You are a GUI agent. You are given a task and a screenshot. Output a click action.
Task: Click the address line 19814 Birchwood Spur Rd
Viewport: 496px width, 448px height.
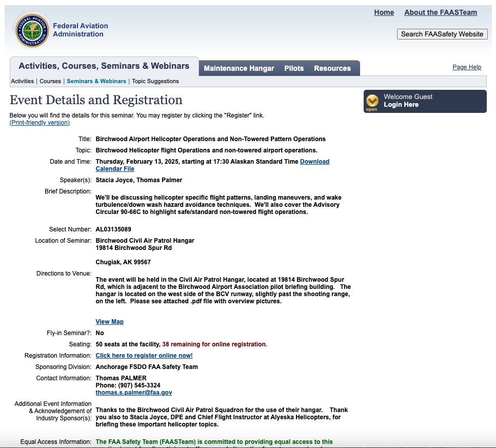pyautogui.click(x=134, y=248)
